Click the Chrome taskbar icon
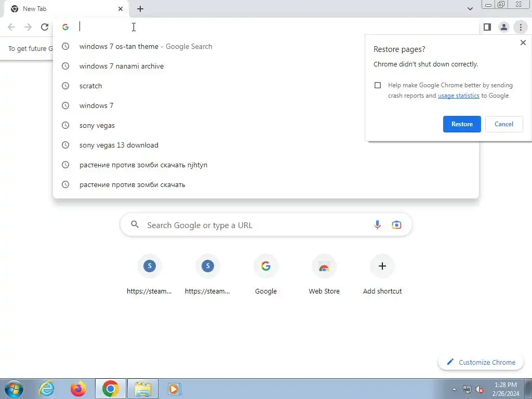 pos(110,389)
